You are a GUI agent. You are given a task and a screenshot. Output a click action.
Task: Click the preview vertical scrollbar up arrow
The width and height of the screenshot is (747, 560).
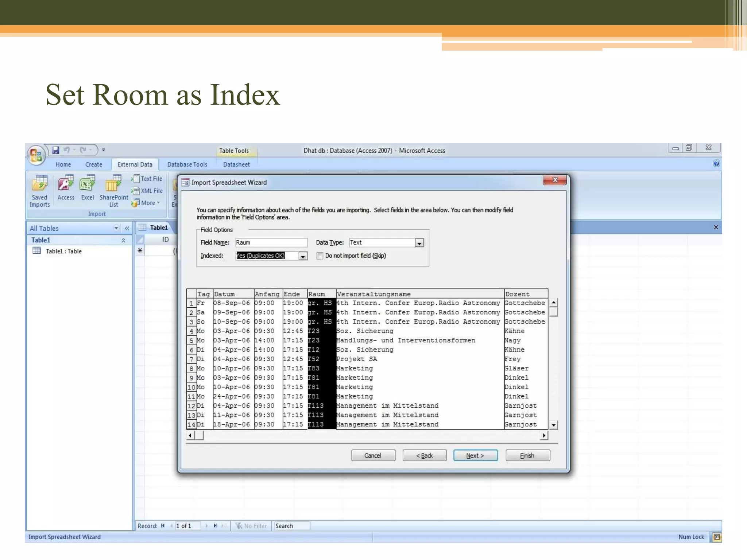click(554, 303)
